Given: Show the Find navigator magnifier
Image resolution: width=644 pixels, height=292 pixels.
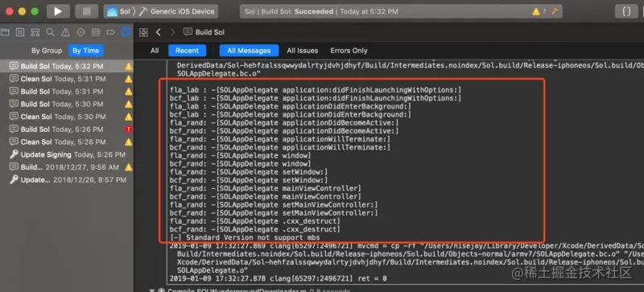Looking at the screenshot, I should point(50,32).
